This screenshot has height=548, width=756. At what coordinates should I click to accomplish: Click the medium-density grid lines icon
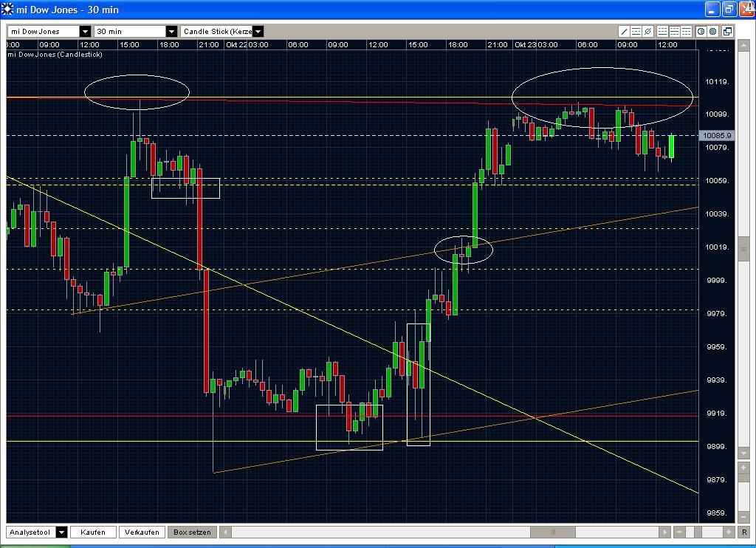(675, 32)
